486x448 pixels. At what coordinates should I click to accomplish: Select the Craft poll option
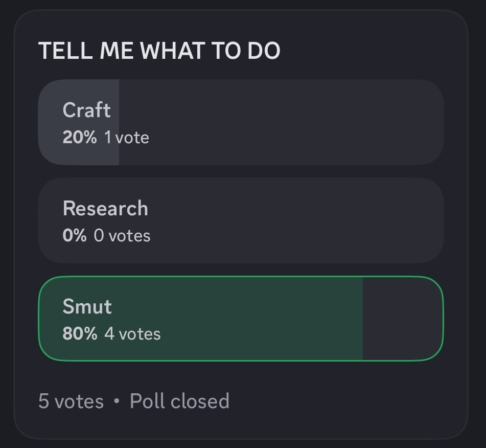[x=241, y=122]
